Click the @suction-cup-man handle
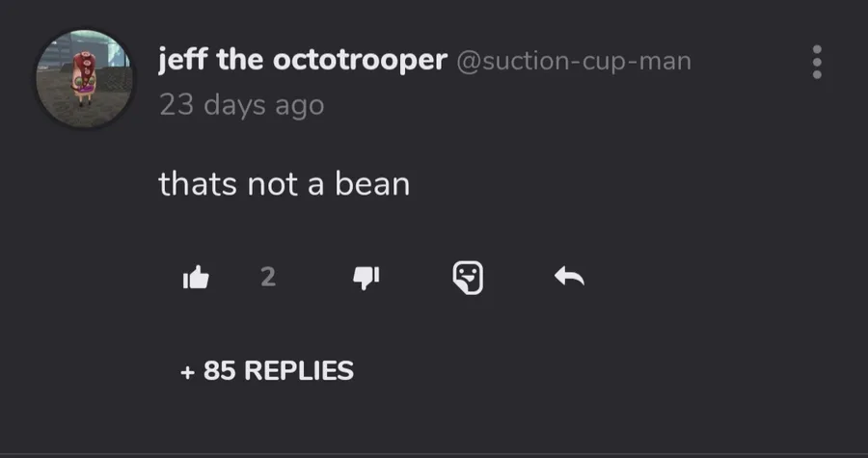The height and width of the screenshot is (458, 868). [573, 62]
